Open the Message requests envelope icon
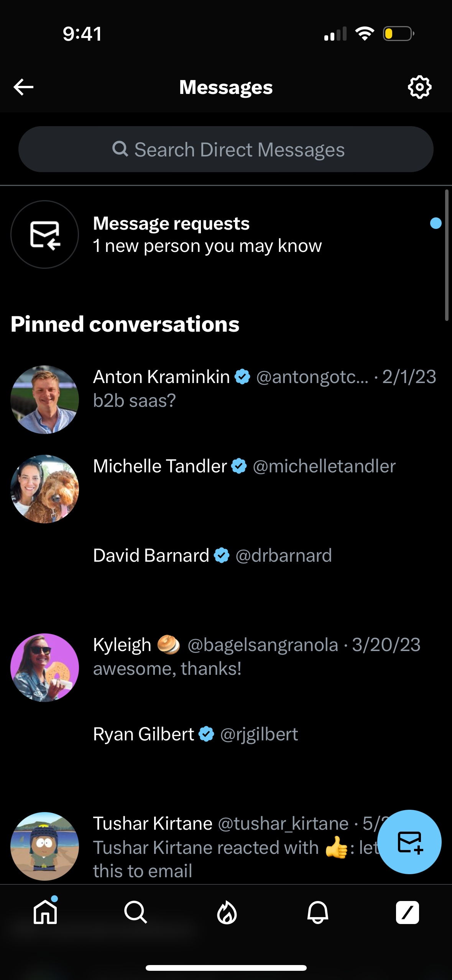Image resolution: width=452 pixels, height=980 pixels. [x=44, y=235]
